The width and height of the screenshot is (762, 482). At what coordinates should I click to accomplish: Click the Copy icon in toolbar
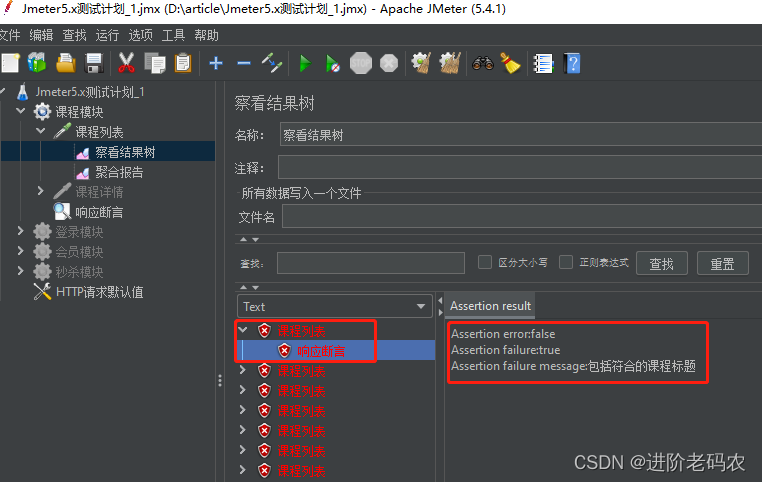pyautogui.click(x=155, y=63)
